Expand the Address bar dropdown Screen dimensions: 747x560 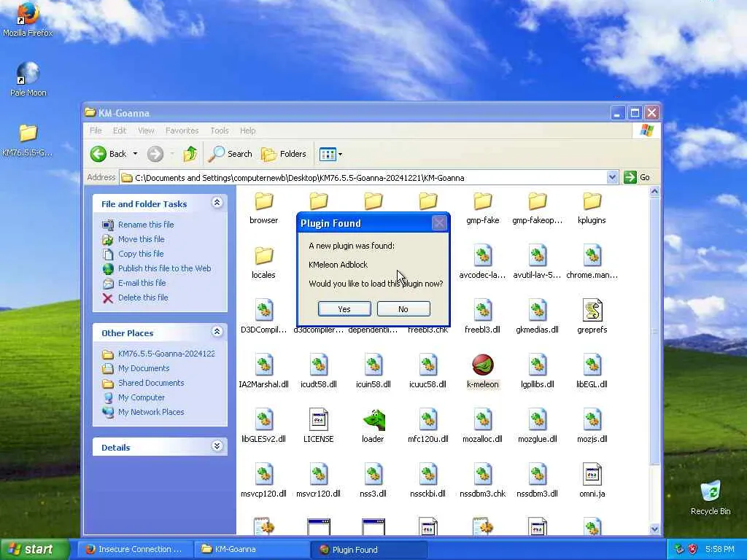point(612,178)
